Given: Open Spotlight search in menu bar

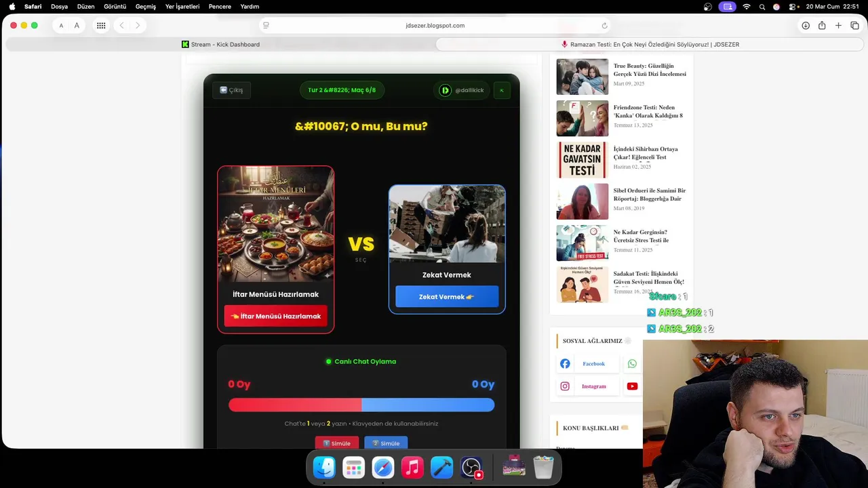Looking at the screenshot, I should point(762,7).
